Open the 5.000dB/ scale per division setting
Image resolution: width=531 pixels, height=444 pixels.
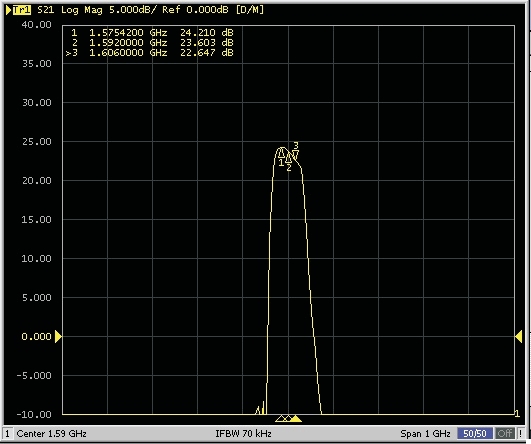tap(132, 10)
